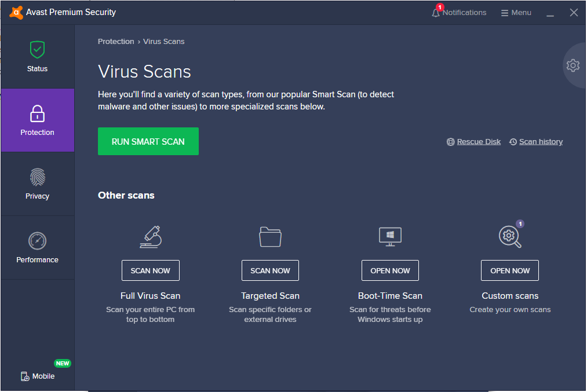Click the Rescue Disk lifebuoy icon
Screen dimensions: 587x392
(451, 142)
